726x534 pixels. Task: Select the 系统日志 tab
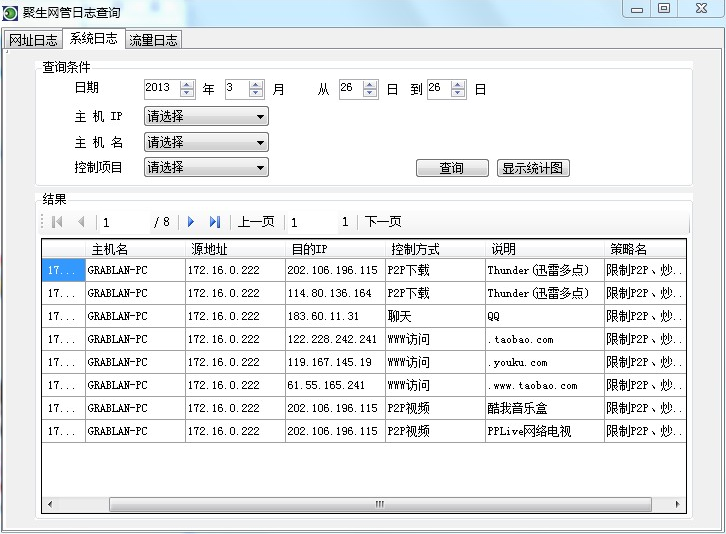coord(94,38)
